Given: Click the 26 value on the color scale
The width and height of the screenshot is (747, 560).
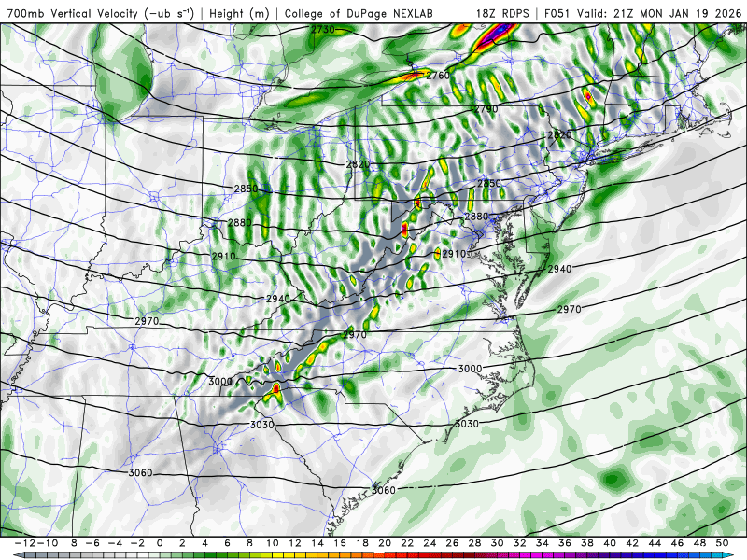Looking at the screenshot, I should coord(453,543).
